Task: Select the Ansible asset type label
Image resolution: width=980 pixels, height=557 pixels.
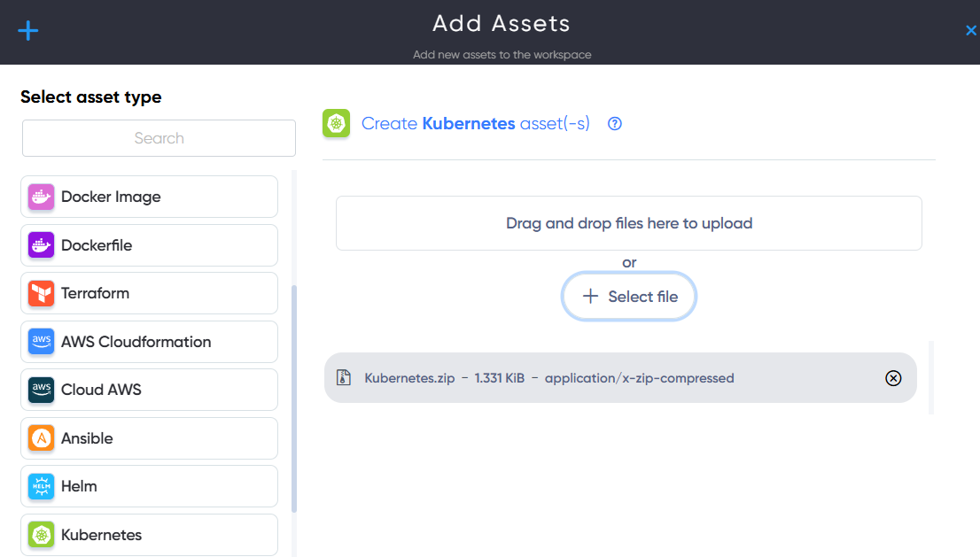Action: [x=87, y=438]
